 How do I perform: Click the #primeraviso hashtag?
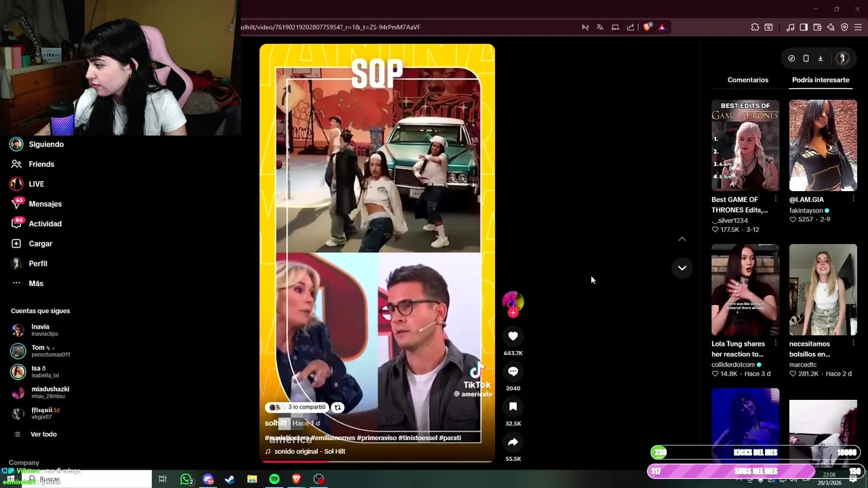point(376,438)
